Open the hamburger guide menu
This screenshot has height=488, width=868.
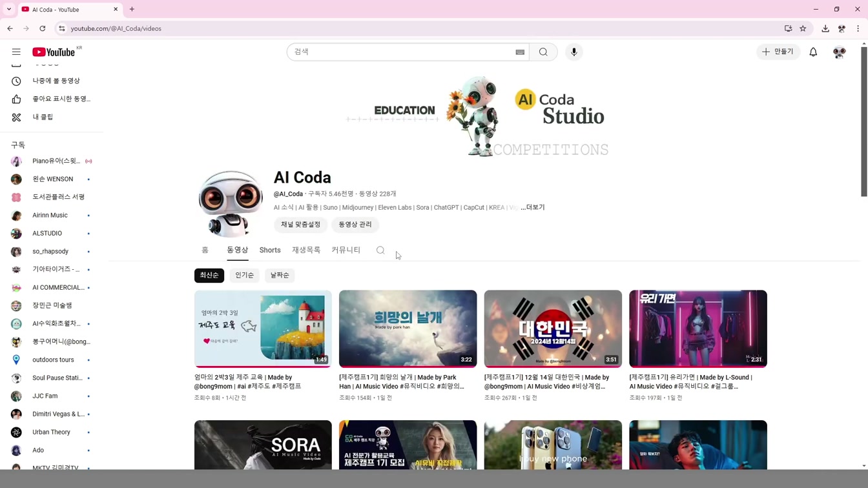click(16, 52)
